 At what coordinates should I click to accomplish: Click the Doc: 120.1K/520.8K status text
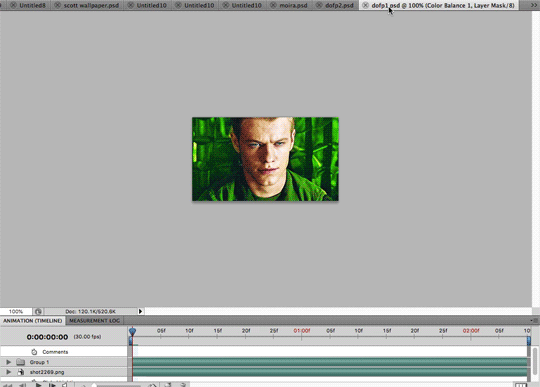click(x=90, y=311)
